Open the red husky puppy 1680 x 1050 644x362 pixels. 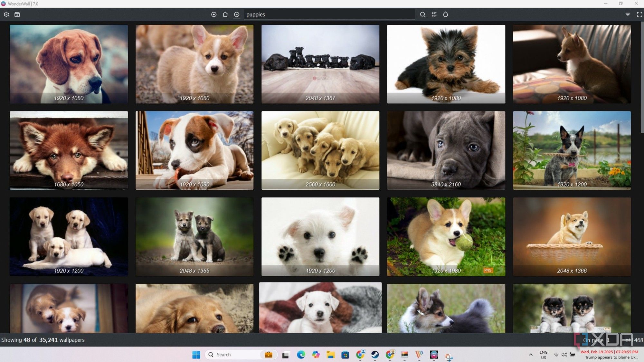pyautogui.click(x=69, y=150)
